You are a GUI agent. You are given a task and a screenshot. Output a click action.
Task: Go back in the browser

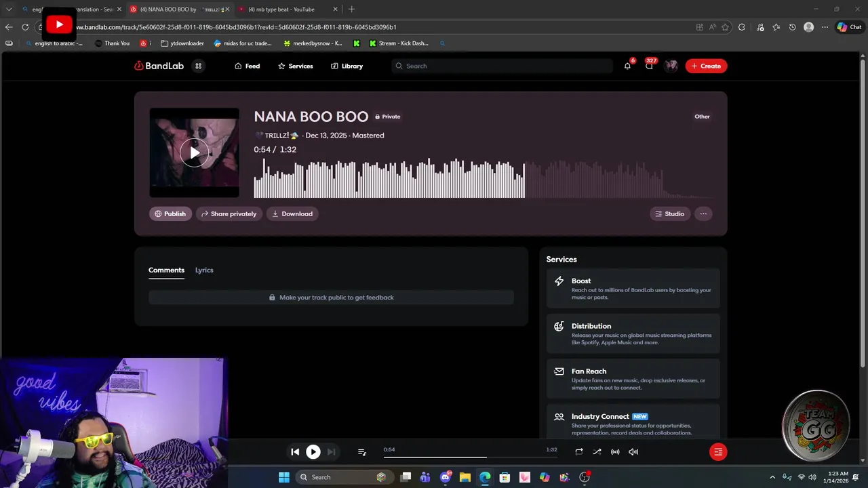tap(9, 27)
